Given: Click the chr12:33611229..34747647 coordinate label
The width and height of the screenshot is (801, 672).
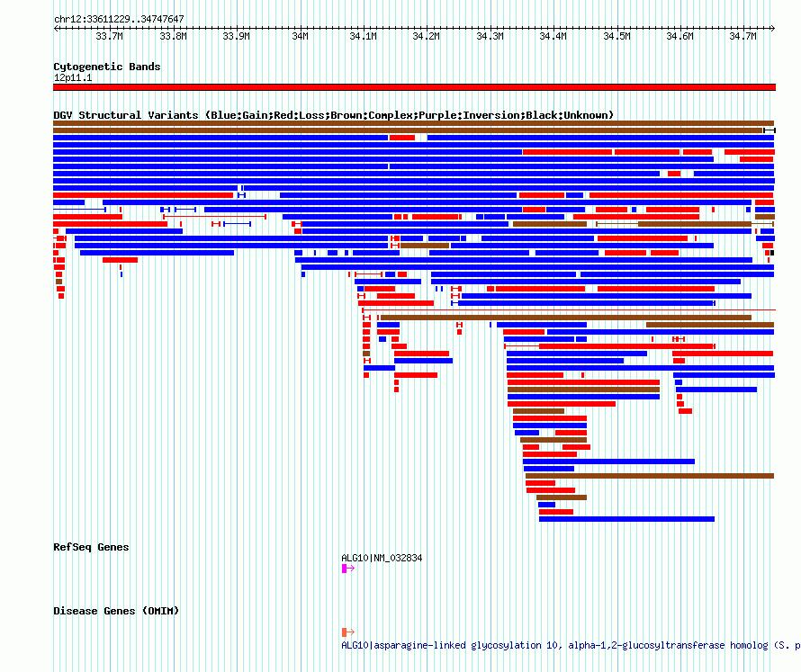Looking at the screenshot, I should 119,19.
